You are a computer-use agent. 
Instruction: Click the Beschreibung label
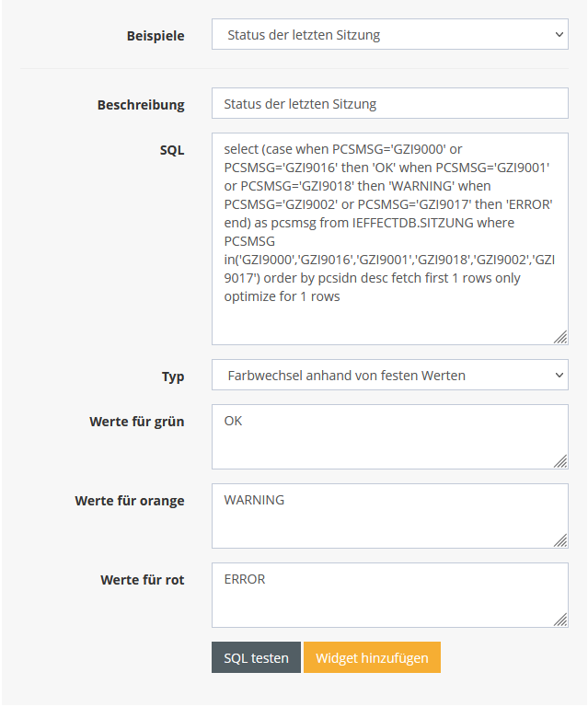141,105
